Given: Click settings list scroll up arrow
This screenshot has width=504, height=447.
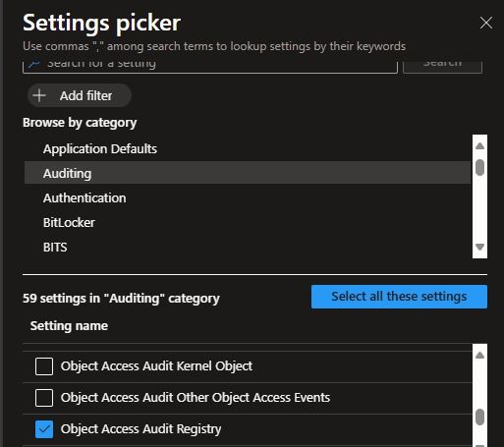Looking at the screenshot, I should 479,356.
